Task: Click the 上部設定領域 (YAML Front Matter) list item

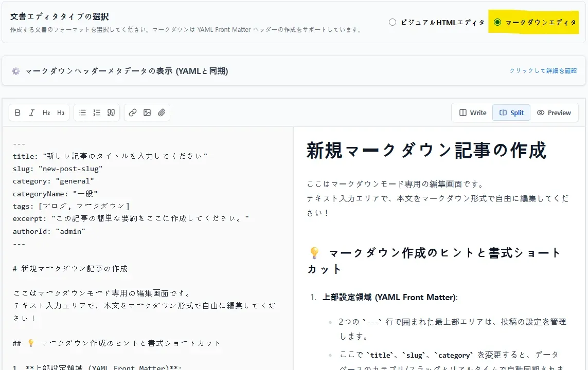Action: coord(390,298)
